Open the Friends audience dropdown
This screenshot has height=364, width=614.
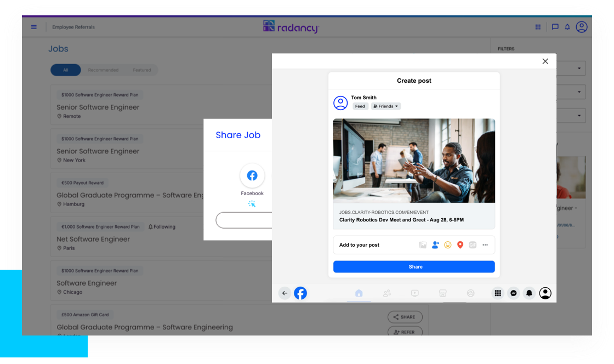(386, 106)
